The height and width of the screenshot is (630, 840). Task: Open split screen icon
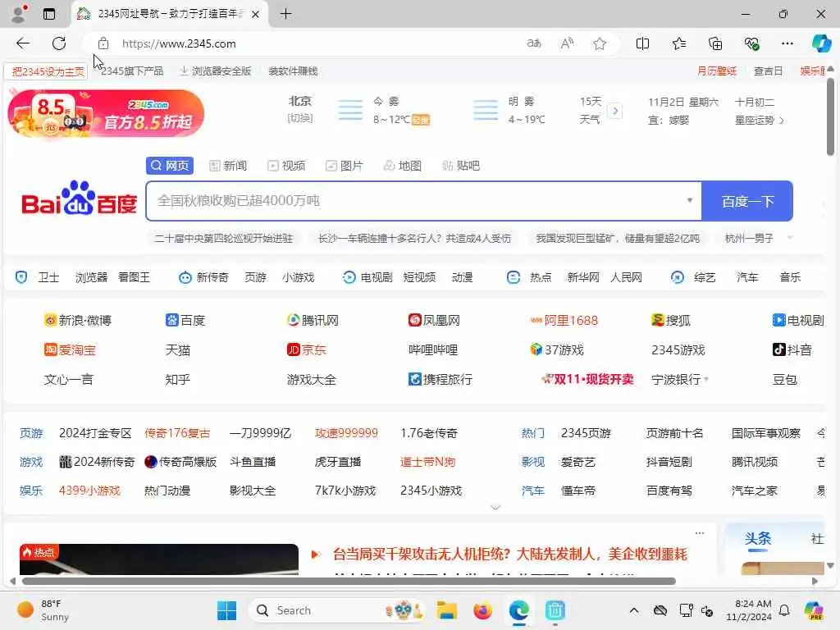pyautogui.click(x=642, y=43)
